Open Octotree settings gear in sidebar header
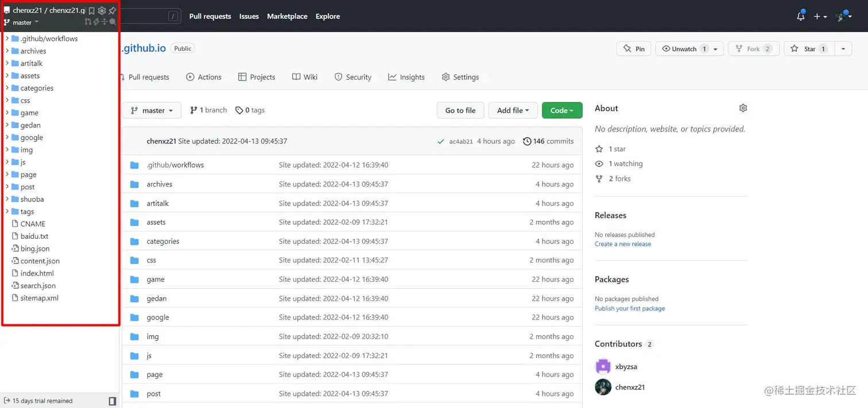Image resolution: width=868 pixels, height=408 pixels. tap(102, 10)
